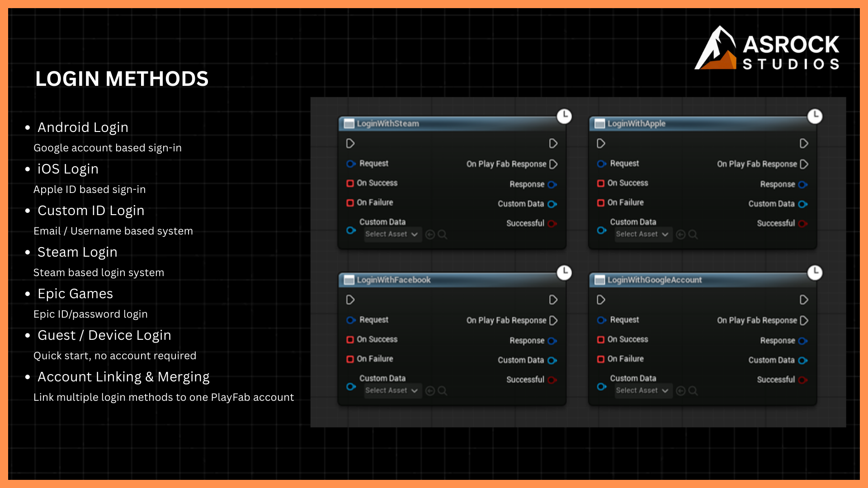Click the iOS Login bullet item
This screenshot has width=868, height=488.
coord(68,169)
